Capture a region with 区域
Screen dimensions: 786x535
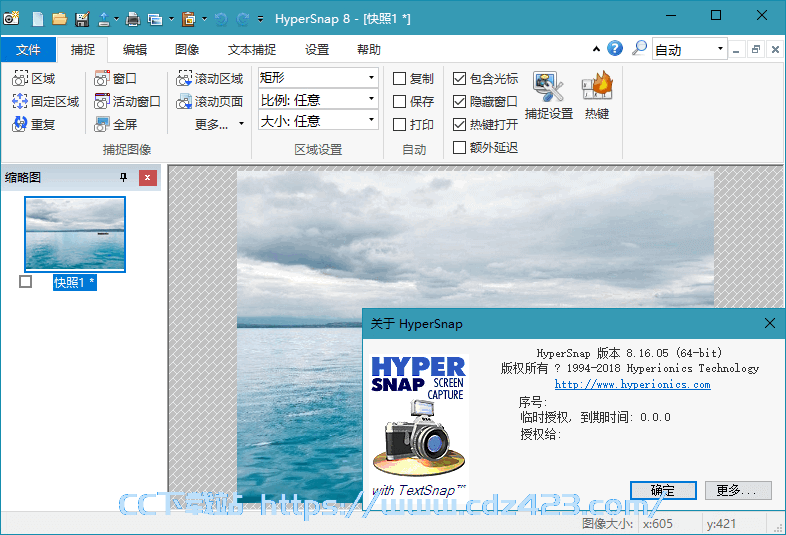click(34, 78)
